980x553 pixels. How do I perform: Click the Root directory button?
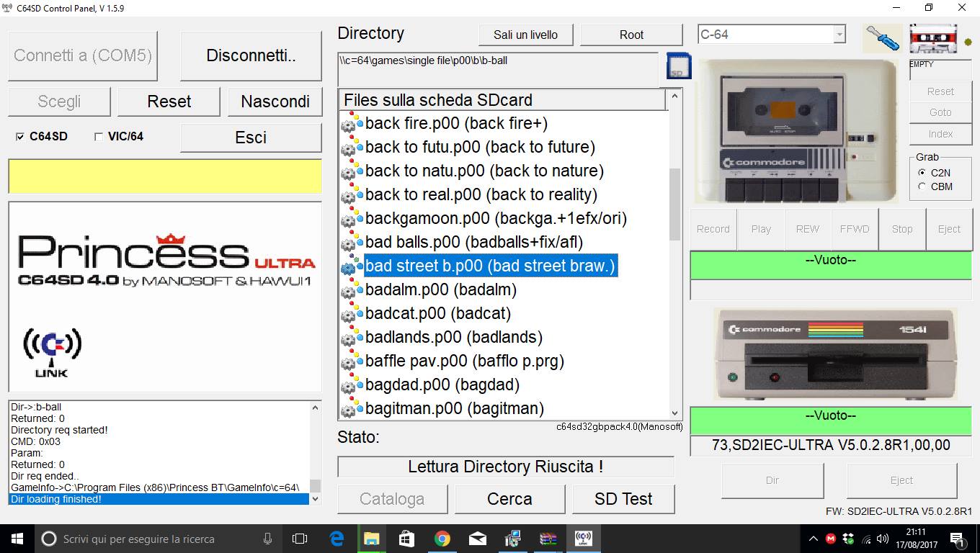click(631, 35)
